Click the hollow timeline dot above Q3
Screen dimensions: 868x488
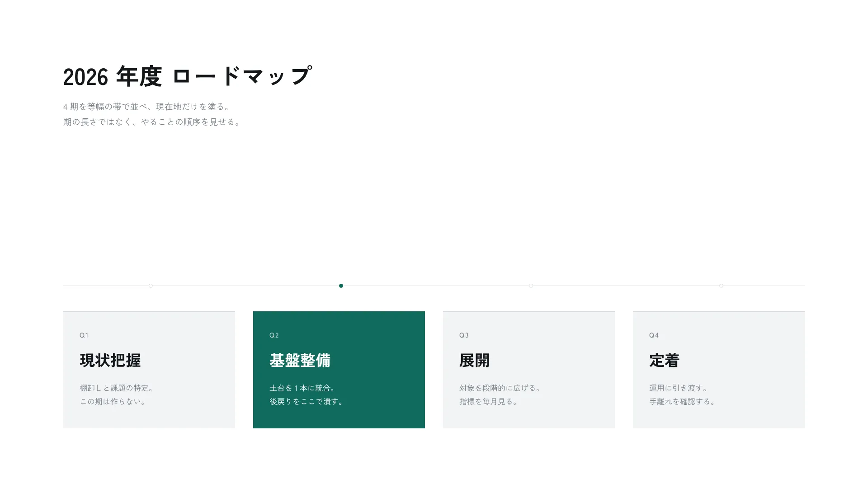click(x=531, y=286)
